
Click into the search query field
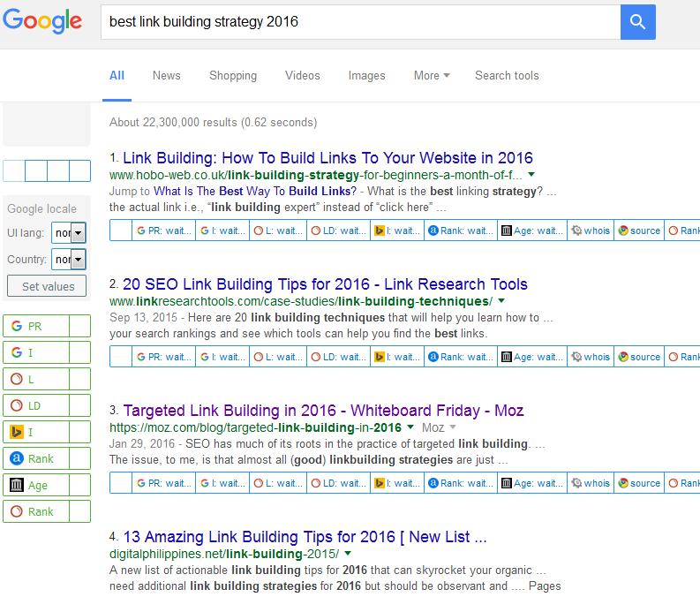361,22
